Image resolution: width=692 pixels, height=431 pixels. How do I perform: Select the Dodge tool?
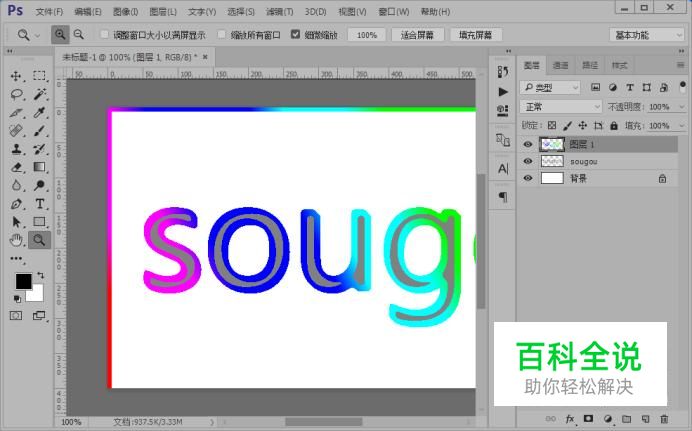pos(39,185)
